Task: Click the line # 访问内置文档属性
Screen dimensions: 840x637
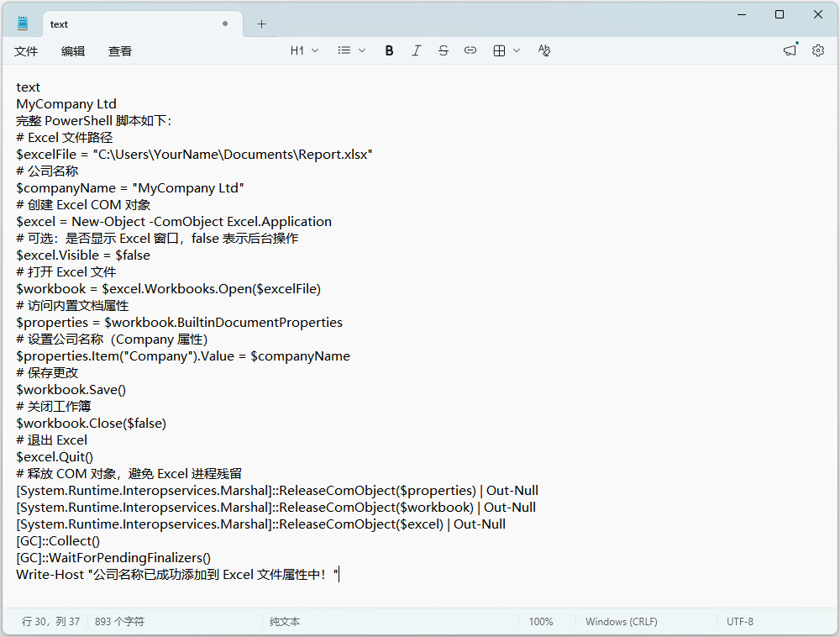Action: coord(72,305)
